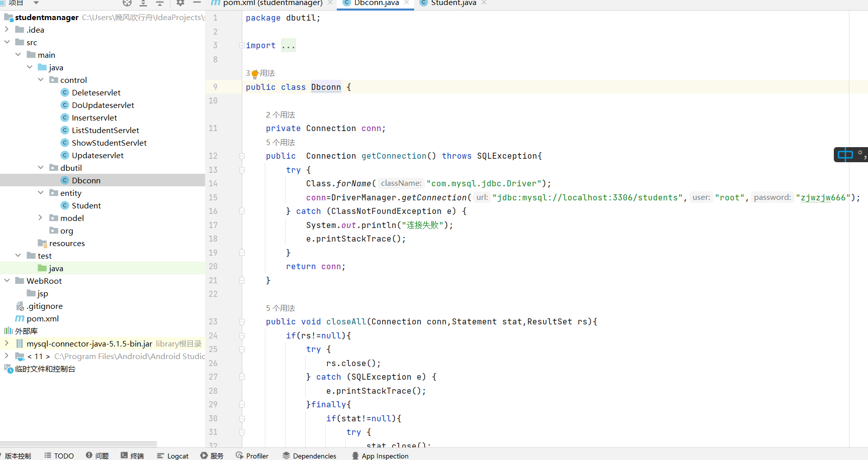Hide the project panel with the minus icon
Image resolution: width=868 pixels, height=460 pixels.
pyautogui.click(x=197, y=3)
